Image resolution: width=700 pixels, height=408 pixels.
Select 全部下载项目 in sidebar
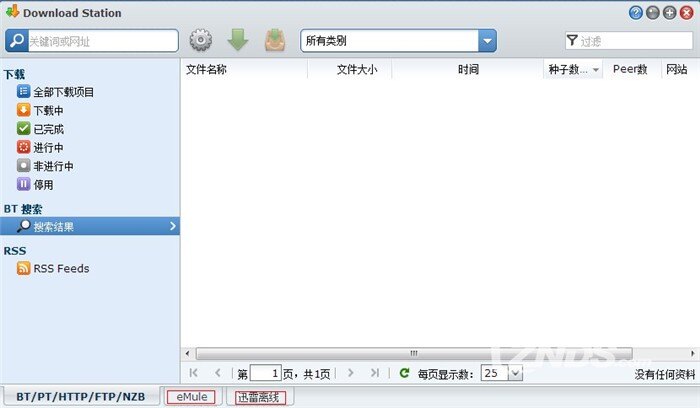pyautogui.click(x=55, y=92)
